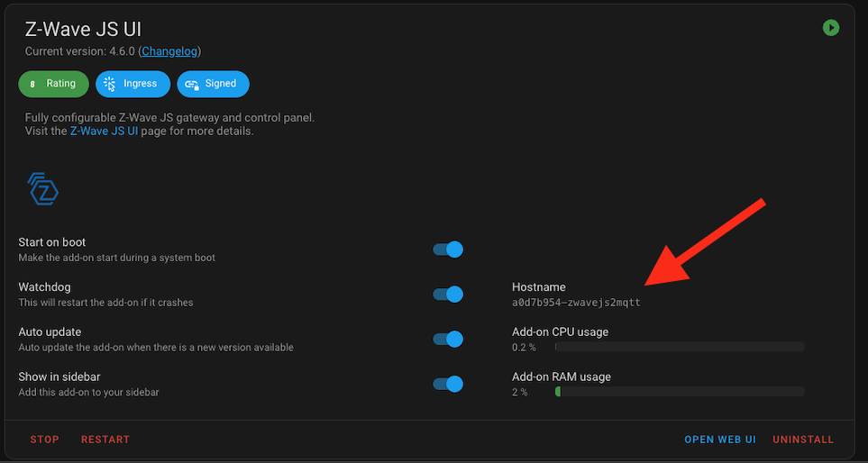Turn off the Auto update toggle
868x463 pixels.
pyautogui.click(x=448, y=340)
